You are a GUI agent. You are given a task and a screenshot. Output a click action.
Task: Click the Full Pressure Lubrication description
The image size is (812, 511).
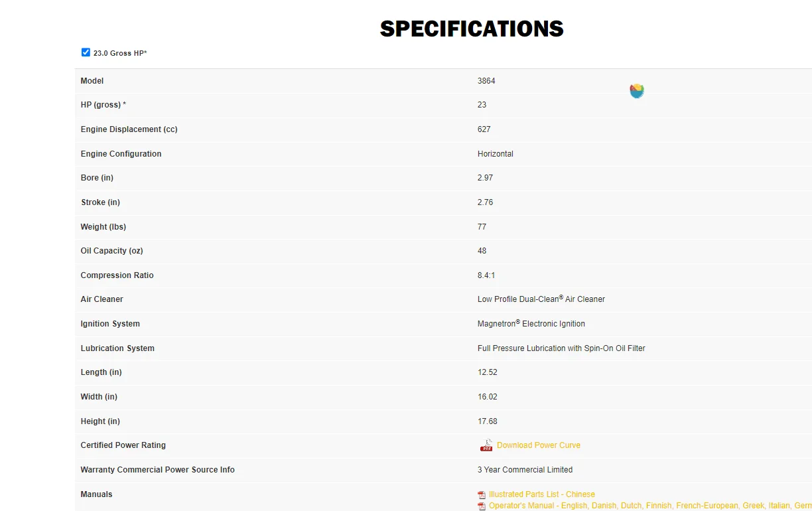point(561,348)
